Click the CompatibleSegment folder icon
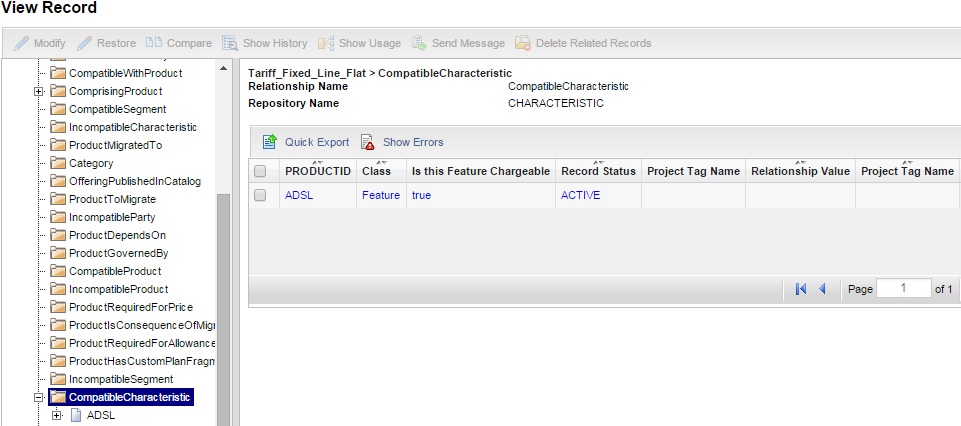 click(58, 109)
